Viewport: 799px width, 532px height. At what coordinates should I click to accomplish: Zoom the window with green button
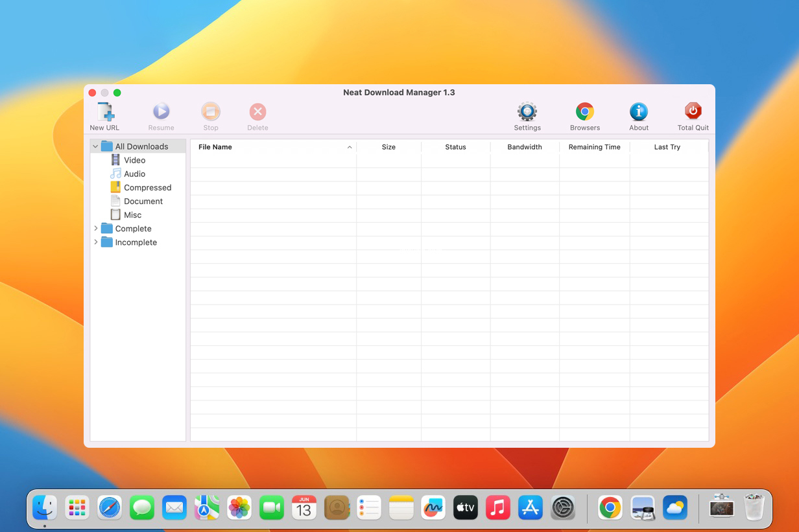pyautogui.click(x=117, y=93)
